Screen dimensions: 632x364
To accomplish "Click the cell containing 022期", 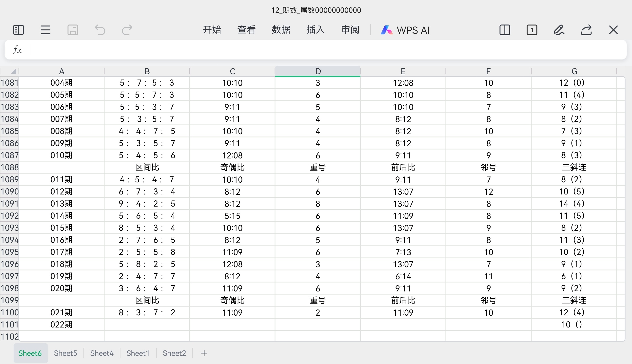I will tap(61, 324).
